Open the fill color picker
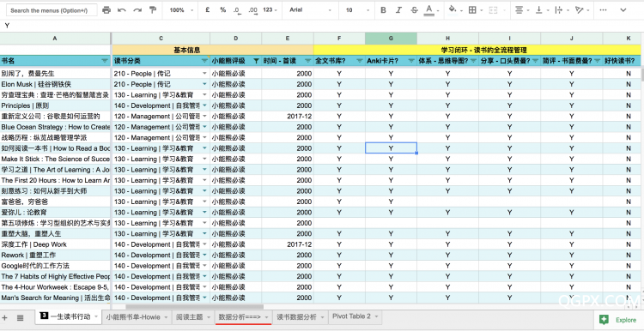 click(454, 10)
